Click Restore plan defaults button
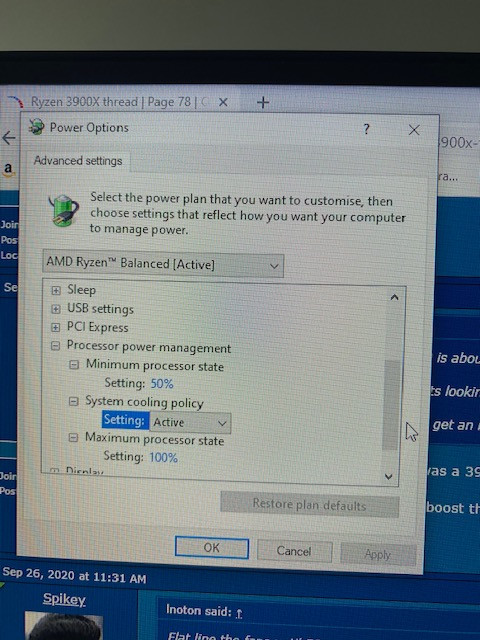Viewport: 480px width, 640px height. coord(309,505)
